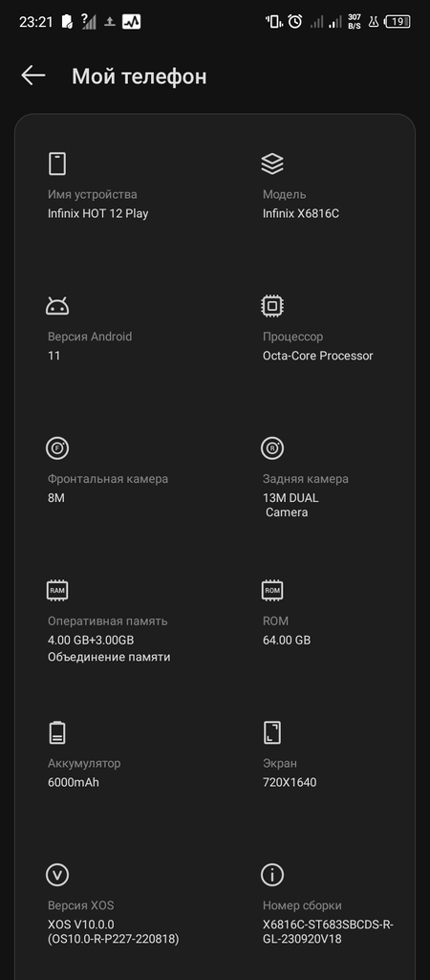Viewport: 430px width, 980px height.
Task: Tap the Android robot icon
Action: [x=57, y=306]
